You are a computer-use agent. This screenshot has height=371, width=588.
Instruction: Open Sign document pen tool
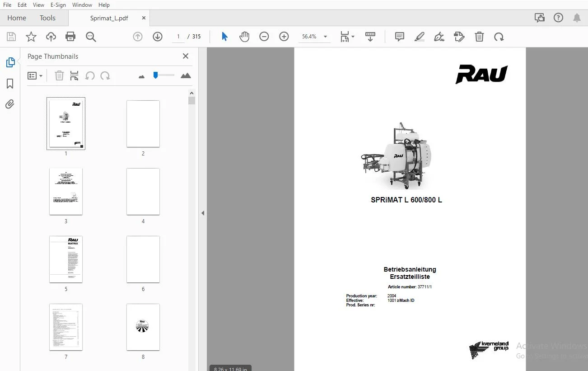439,37
